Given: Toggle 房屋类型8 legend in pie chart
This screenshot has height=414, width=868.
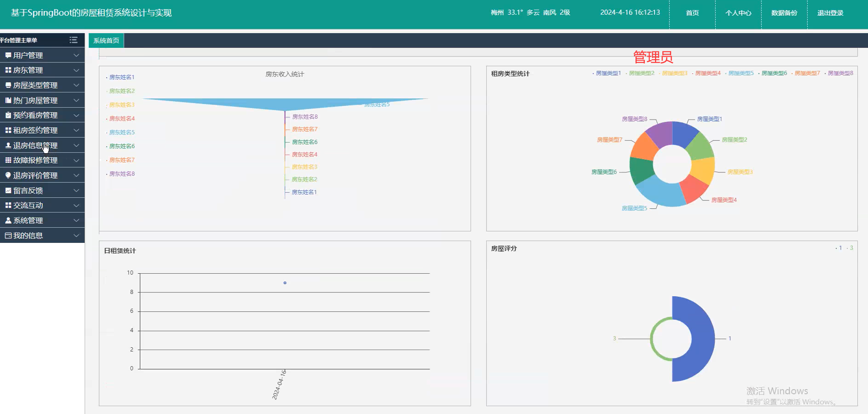Looking at the screenshot, I should click(839, 73).
